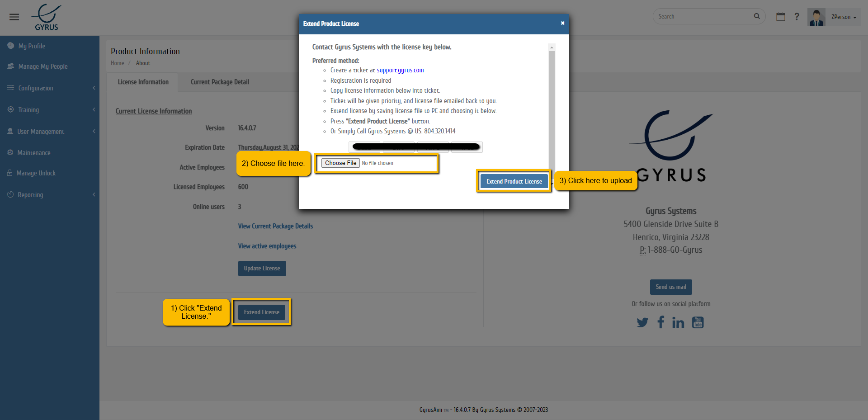Screen dimensions: 868x420
Task: Select Manage My People menu item
Action: pos(43,66)
